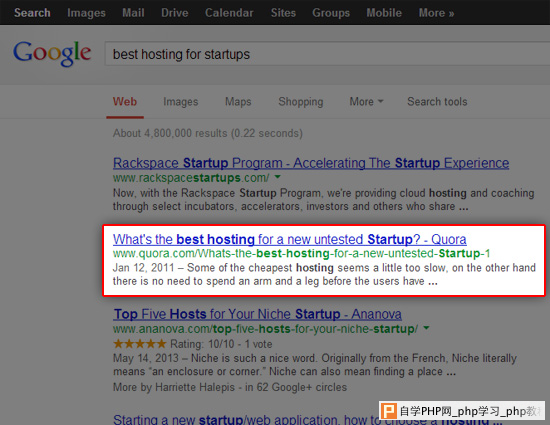
Task: Expand the green arrow next to rackspacestartups.com URL
Action: [x=277, y=177]
